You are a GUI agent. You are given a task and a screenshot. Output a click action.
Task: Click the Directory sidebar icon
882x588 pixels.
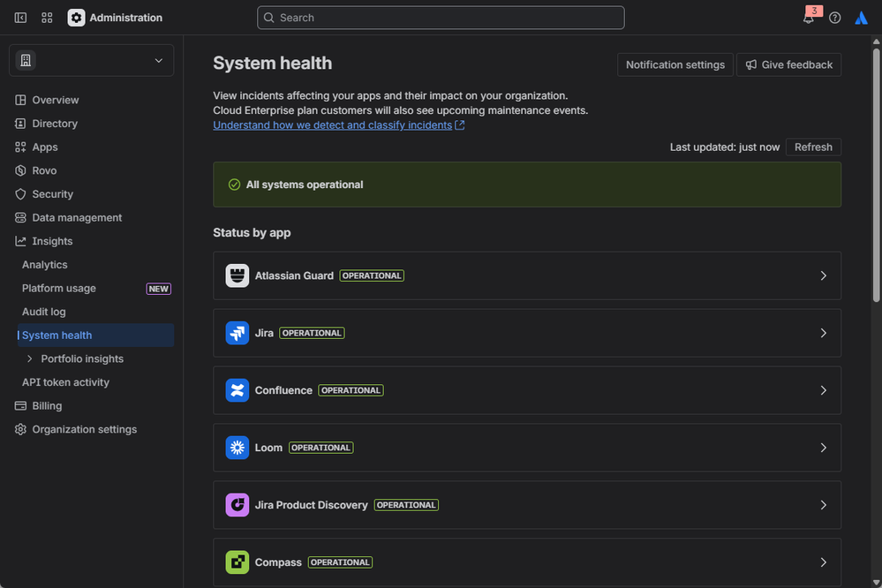[x=21, y=124]
